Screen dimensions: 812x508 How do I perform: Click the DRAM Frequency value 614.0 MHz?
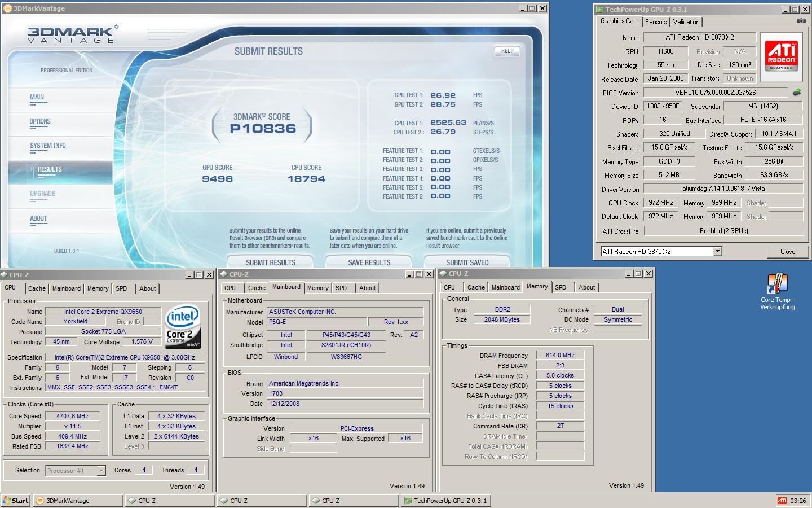coord(560,355)
